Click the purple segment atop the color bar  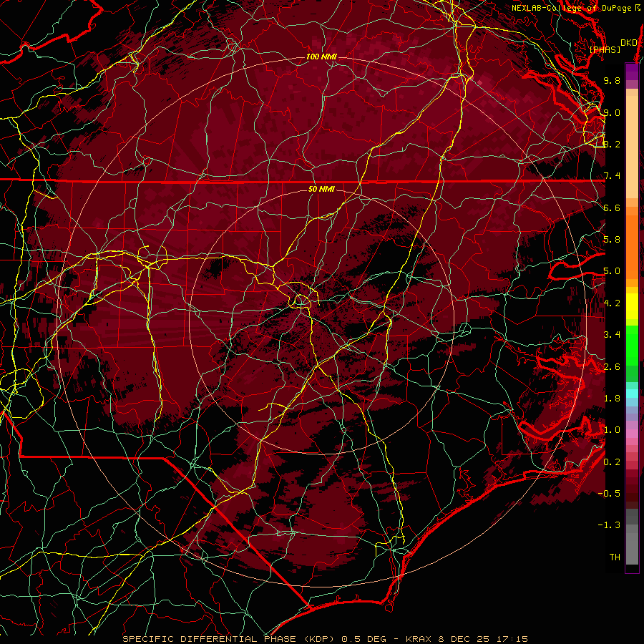click(632, 72)
